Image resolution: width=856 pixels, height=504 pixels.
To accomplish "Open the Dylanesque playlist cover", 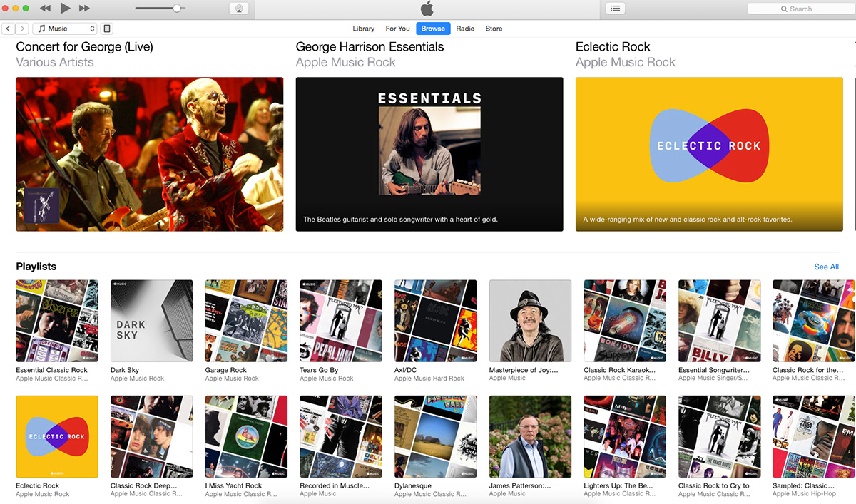I will [436, 436].
